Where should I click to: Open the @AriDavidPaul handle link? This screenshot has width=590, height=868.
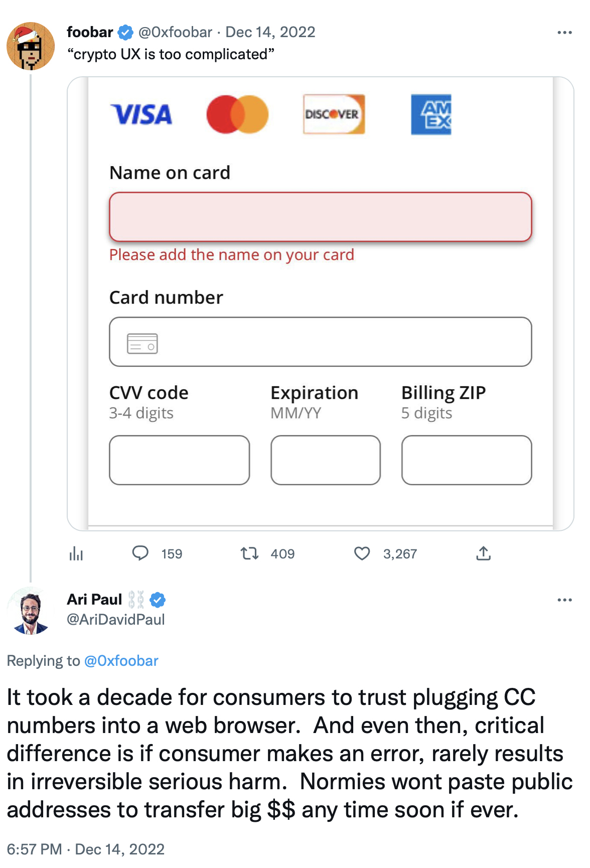[116, 620]
